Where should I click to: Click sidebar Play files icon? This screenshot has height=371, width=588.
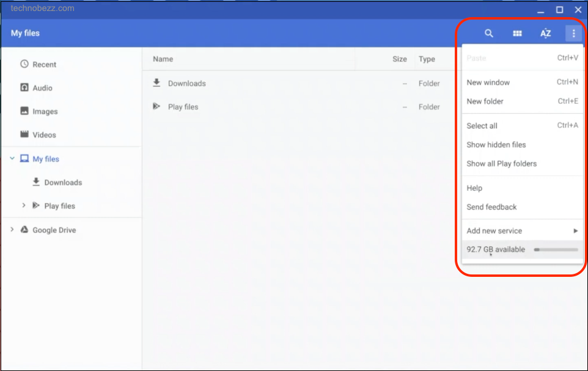(x=36, y=205)
